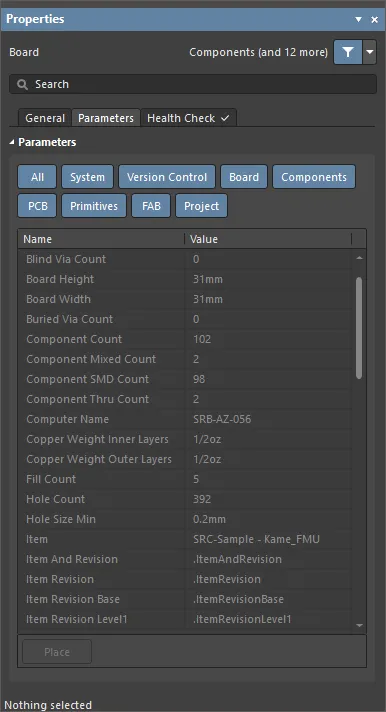
Task: Select the Item Revision Base row
Action: [185, 598]
